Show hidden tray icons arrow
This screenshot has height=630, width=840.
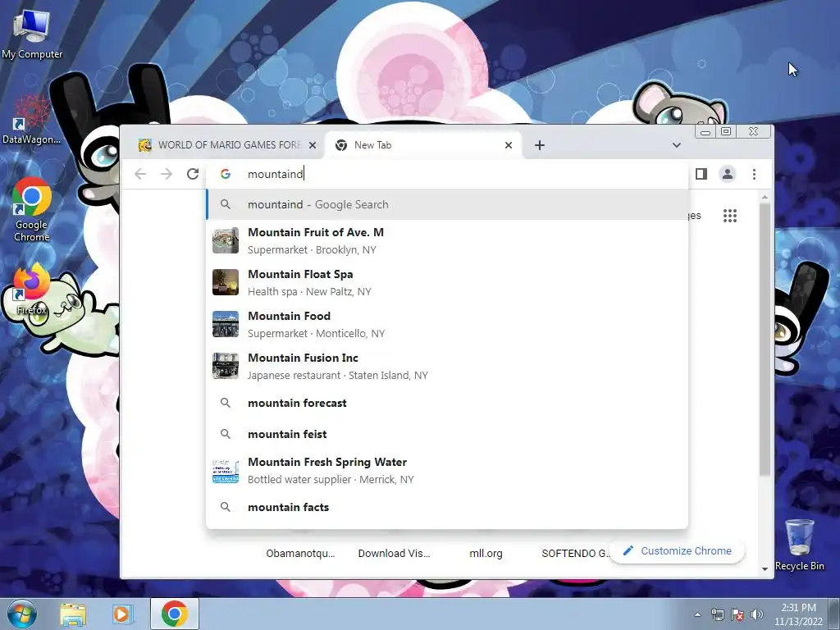click(697, 614)
